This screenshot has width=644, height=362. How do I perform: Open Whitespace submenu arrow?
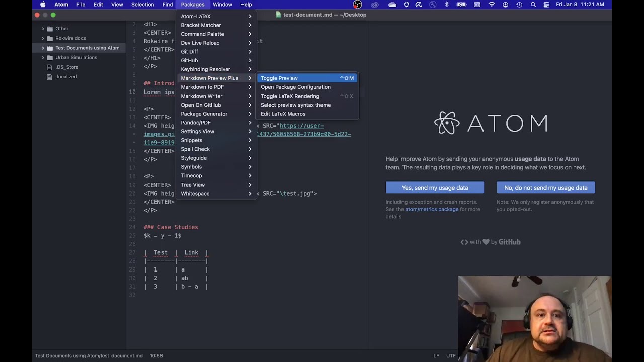(250, 194)
